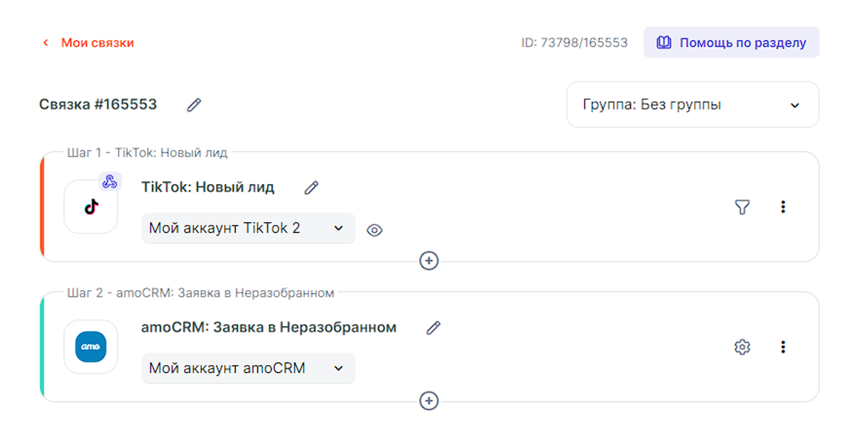Click the Связка #165553 title
This screenshot has width=868, height=442.
(98, 105)
